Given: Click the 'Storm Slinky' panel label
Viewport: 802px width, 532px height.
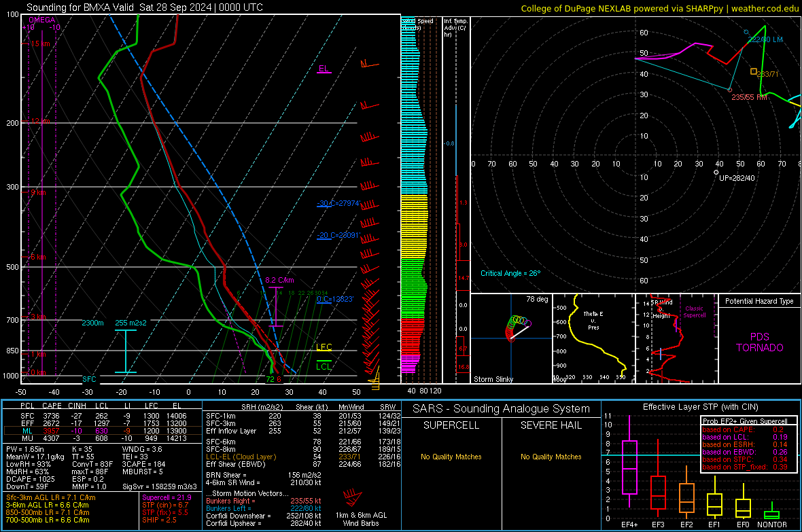Looking at the screenshot, I should [x=493, y=379].
